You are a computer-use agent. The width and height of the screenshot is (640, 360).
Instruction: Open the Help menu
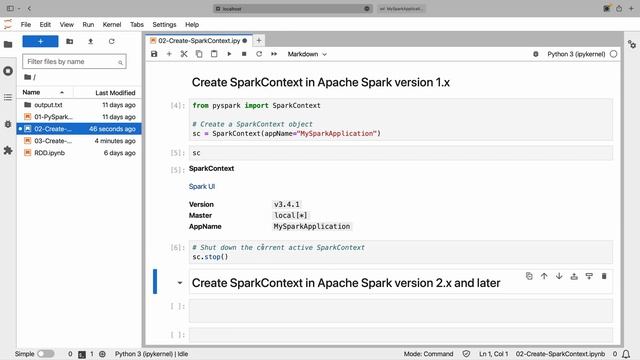pos(192,24)
